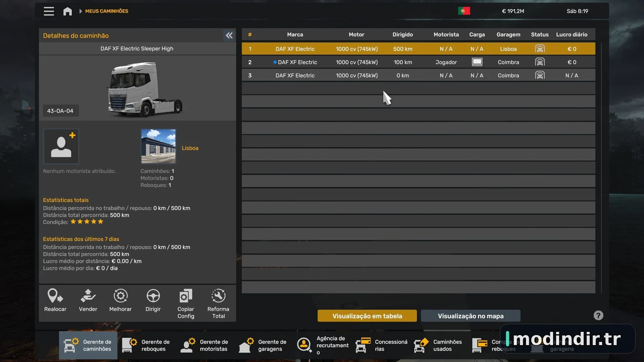Open Gerente de motoristas
The image size is (644, 362).
pos(205,345)
